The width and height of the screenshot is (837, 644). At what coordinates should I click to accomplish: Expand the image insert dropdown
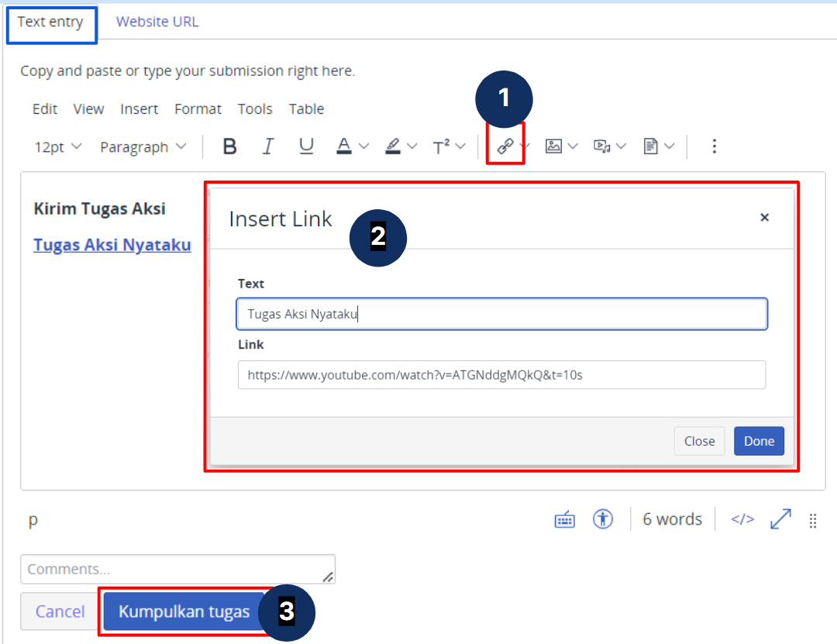(x=573, y=146)
